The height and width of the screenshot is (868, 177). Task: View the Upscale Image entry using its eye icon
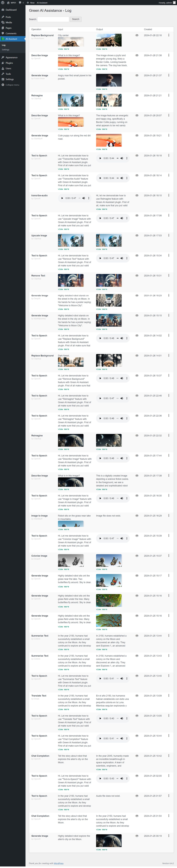137,235
